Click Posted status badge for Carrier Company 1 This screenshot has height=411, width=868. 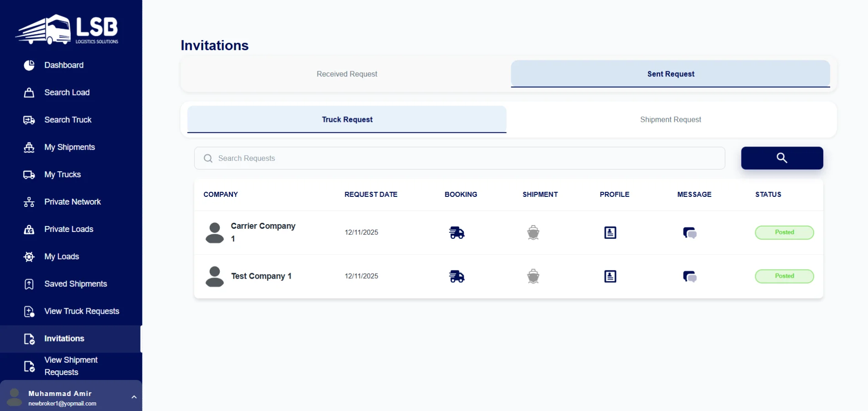point(784,232)
